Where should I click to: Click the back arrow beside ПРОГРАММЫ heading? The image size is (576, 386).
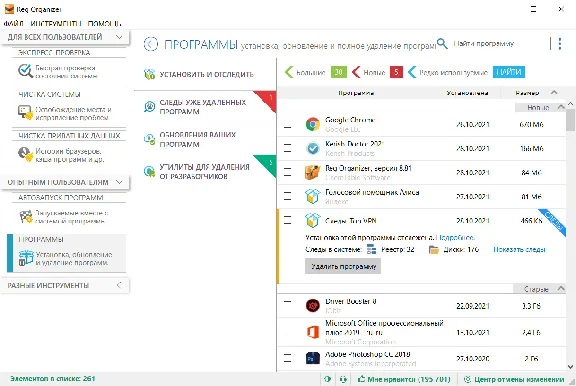[151, 44]
